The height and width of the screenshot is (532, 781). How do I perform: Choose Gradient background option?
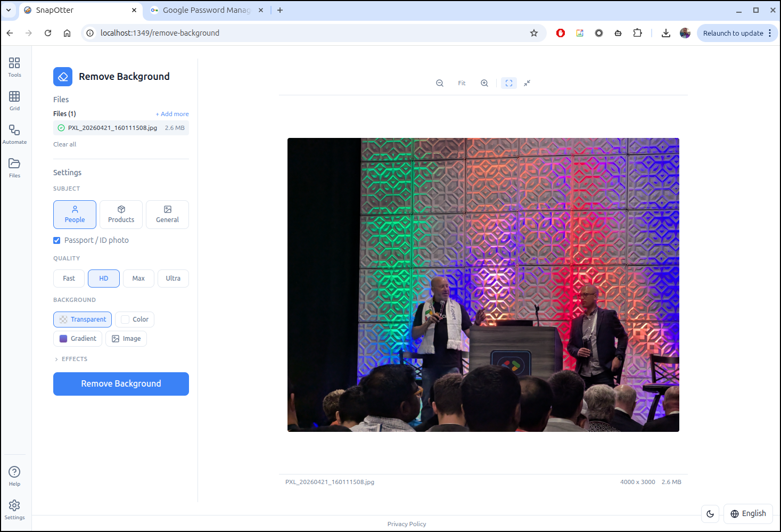coord(78,339)
